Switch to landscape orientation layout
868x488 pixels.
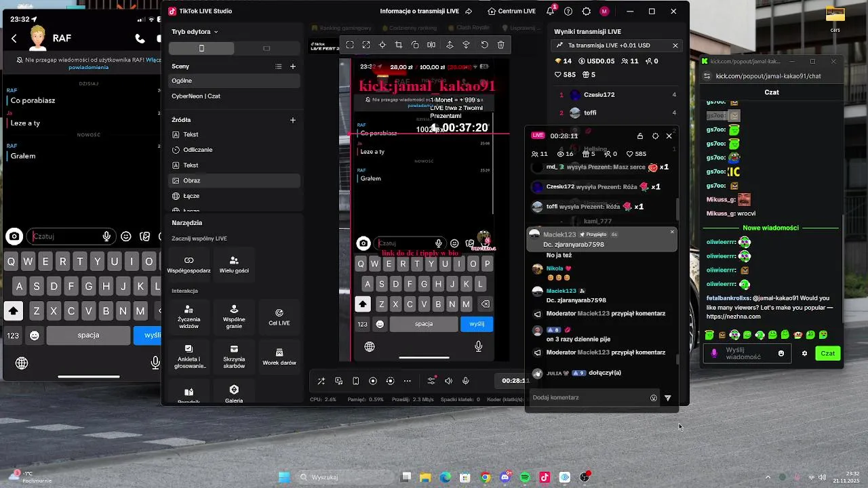pyautogui.click(x=267, y=49)
